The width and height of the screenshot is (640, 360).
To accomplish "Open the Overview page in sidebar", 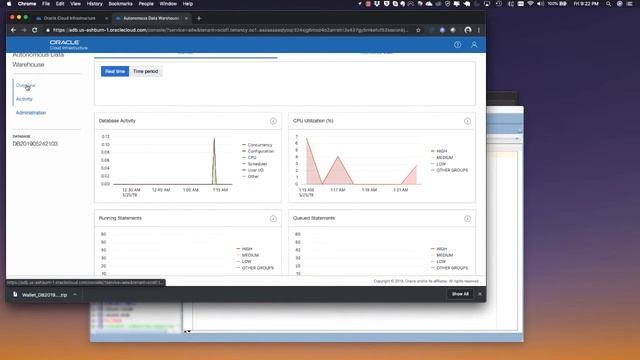I will click(25, 85).
